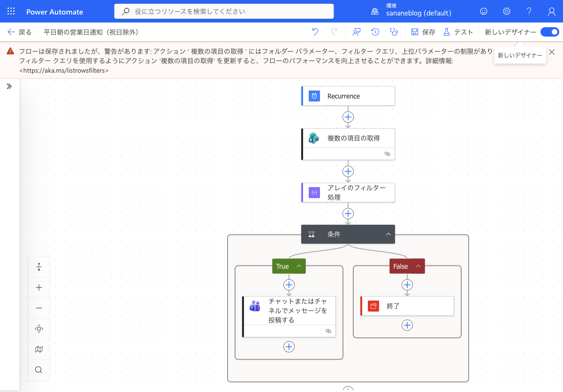Open canvas search magnifier icon

39,370
